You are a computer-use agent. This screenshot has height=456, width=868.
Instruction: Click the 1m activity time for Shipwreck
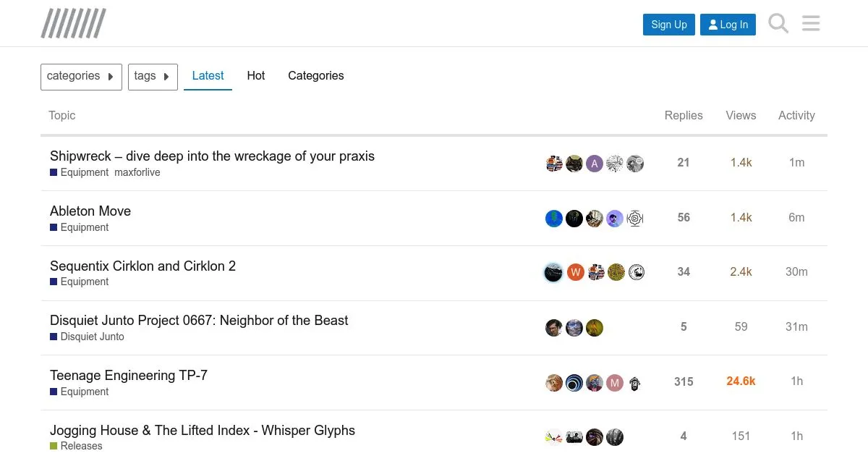point(796,164)
